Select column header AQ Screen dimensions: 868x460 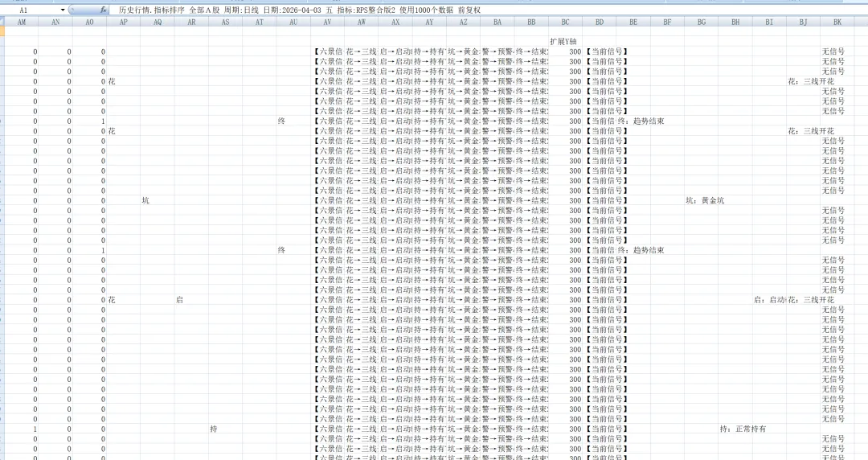(158, 23)
